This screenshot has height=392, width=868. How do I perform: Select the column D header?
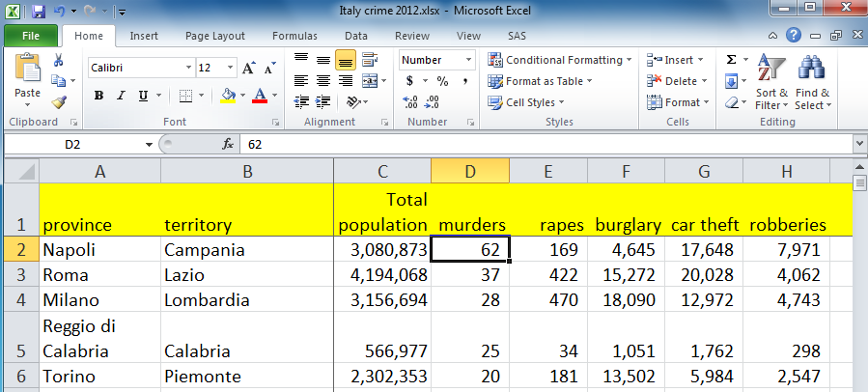click(x=470, y=172)
